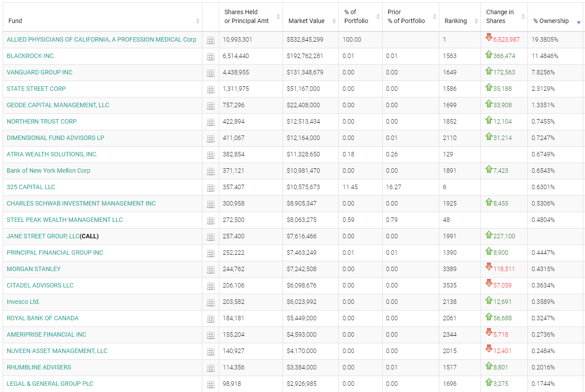
Task: Open grid icon in ROYAL BANK OF CANADA row
Action: (x=211, y=319)
